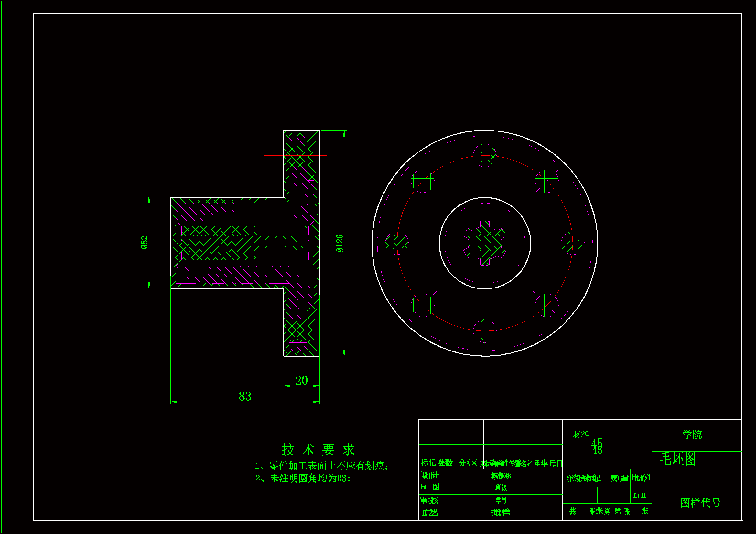Select the 83 length dimension text

[x=245, y=396]
